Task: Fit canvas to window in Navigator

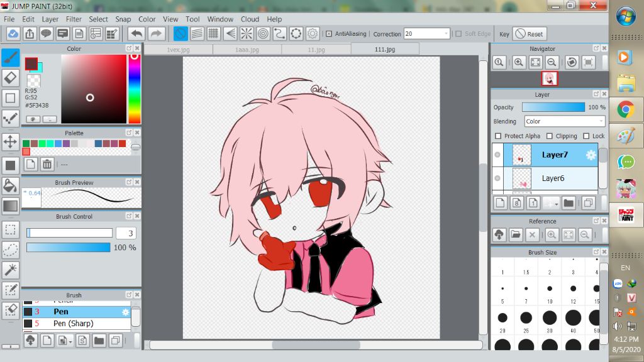Action: click(536, 62)
